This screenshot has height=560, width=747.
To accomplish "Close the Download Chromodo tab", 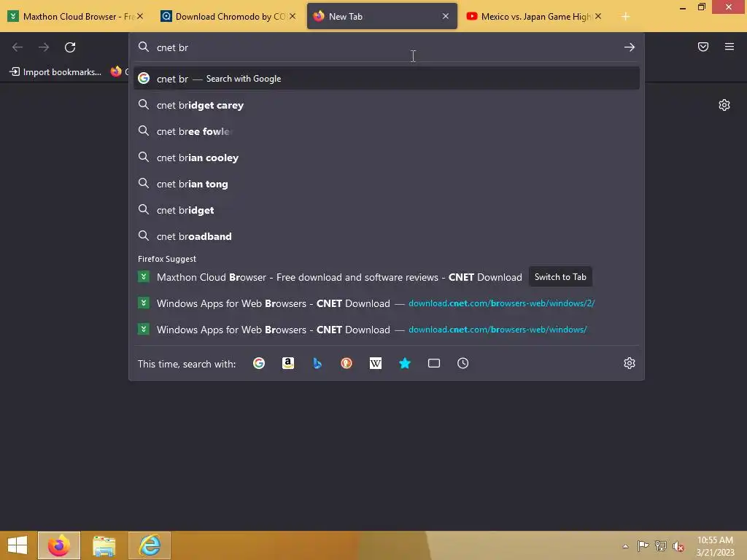I will (x=293, y=16).
